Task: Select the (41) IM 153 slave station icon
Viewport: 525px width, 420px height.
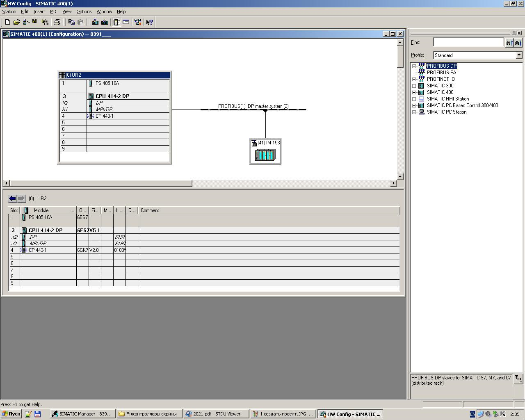Action: 265,151
